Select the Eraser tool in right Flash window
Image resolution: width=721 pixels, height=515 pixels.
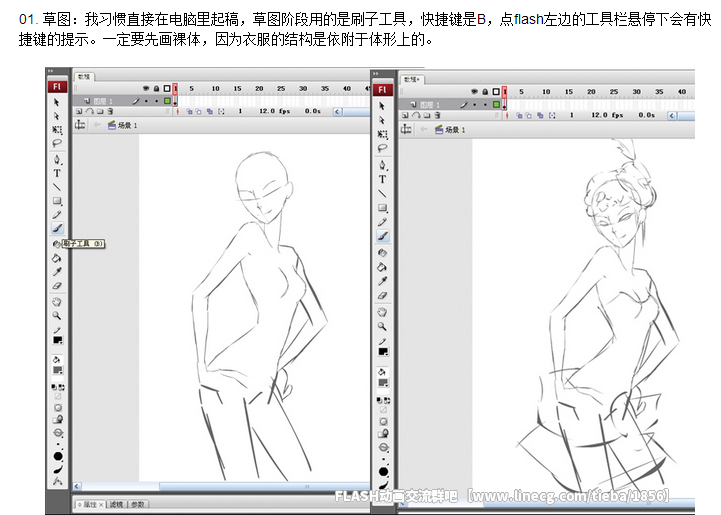click(x=382, y=296)
